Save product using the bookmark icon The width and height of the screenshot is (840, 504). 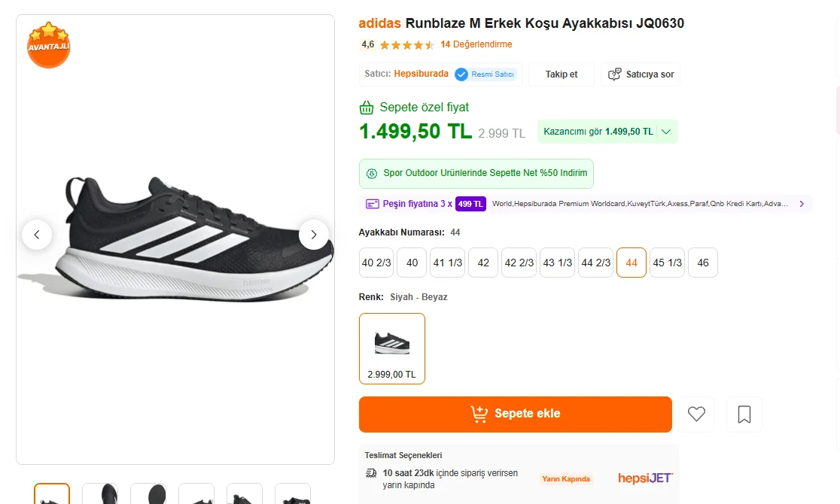click(x=744, y=414)
